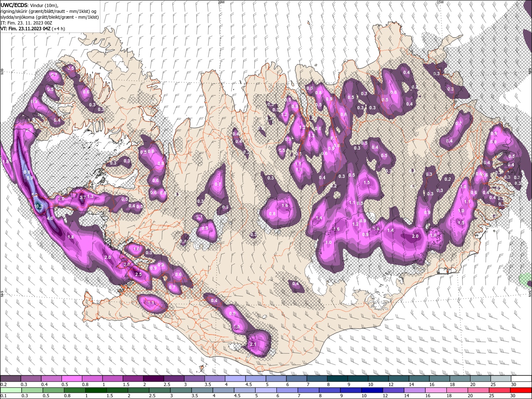Click the 10.2 precipitation value on the map
Viewport: 532px width, 399px height.
tap(38, 206)
